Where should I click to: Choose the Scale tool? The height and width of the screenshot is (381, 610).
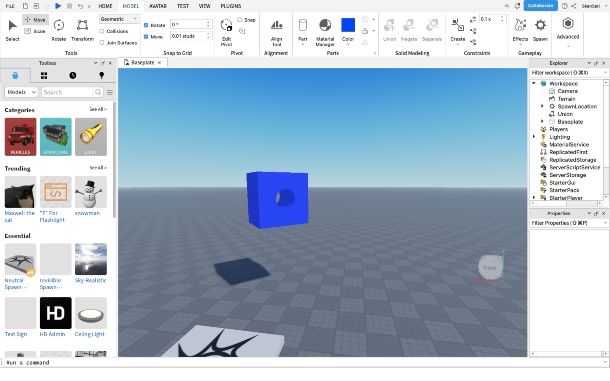click(x=35, y=31)
